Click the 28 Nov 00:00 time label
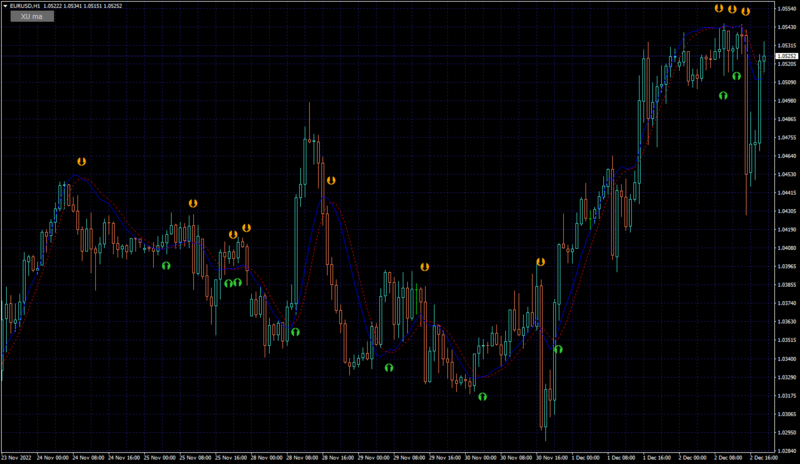The height and width of the screenshot is (464, 800). [266, 458]
